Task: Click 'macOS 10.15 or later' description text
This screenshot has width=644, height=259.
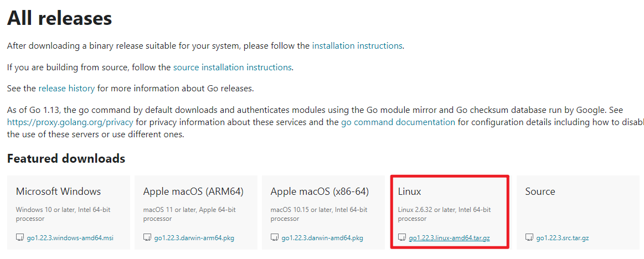Action: coord(319,214)
